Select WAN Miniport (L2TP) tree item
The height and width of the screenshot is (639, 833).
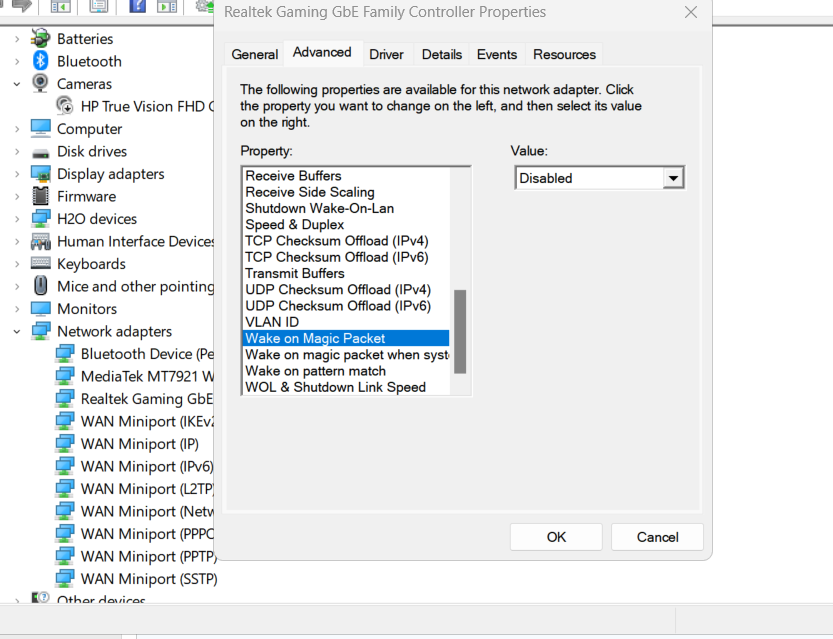click(147, 489)
